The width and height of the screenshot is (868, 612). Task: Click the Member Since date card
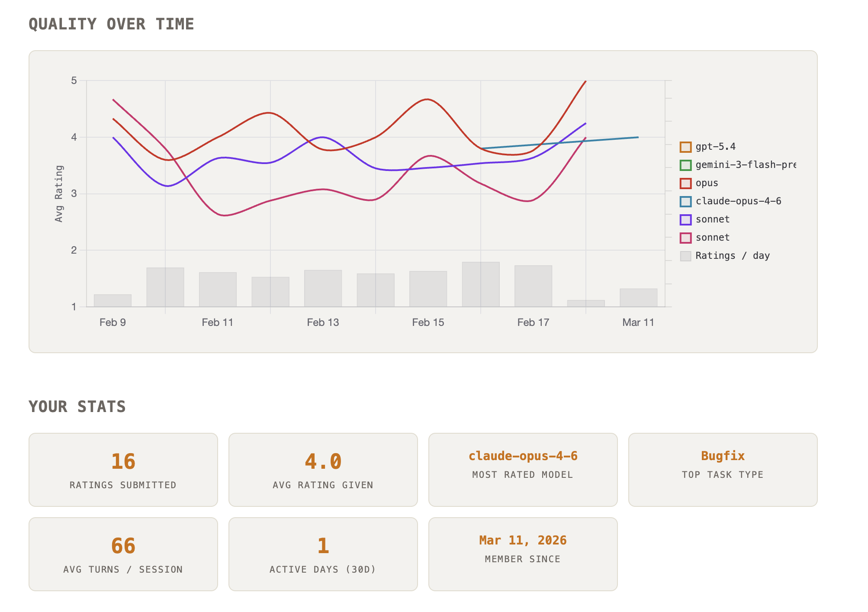point(523,554)
